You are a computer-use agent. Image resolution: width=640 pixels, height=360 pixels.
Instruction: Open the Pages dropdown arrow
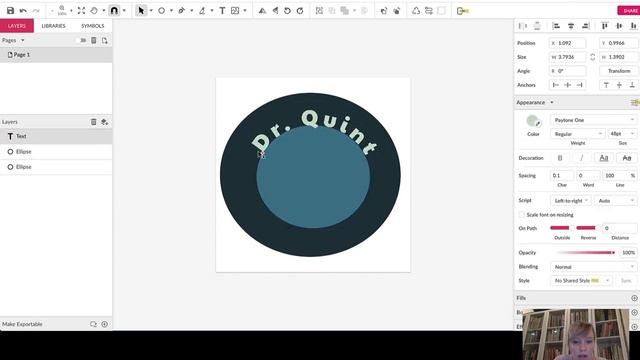(x=22, y=40)
